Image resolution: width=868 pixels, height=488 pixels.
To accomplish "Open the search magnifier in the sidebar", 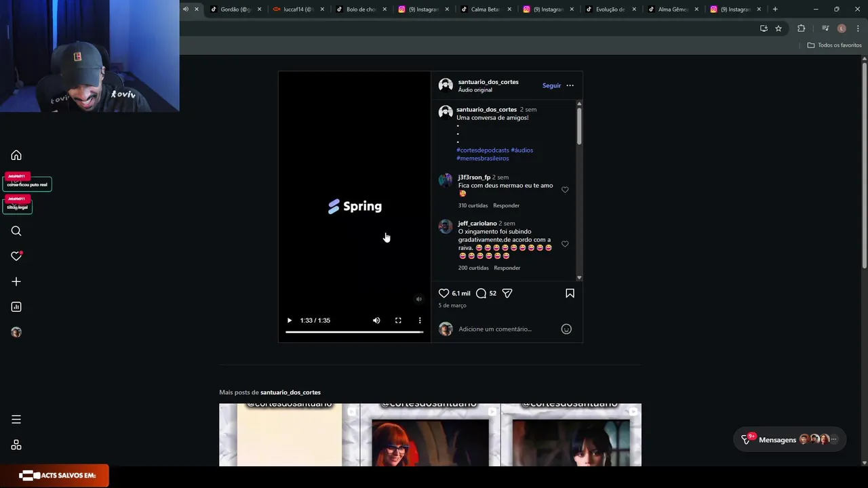I will click(x=16, y=231).
